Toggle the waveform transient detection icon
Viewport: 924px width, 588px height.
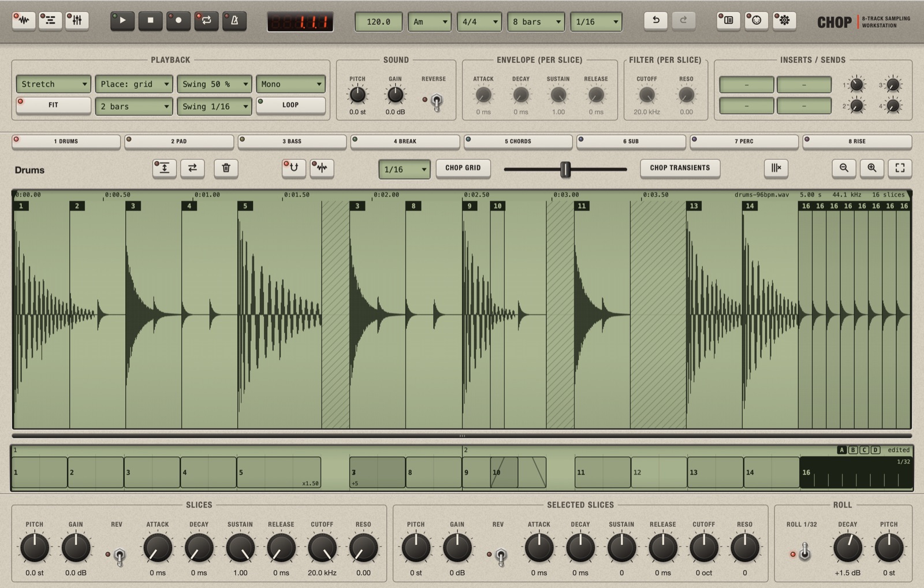(x=322, y=168)
